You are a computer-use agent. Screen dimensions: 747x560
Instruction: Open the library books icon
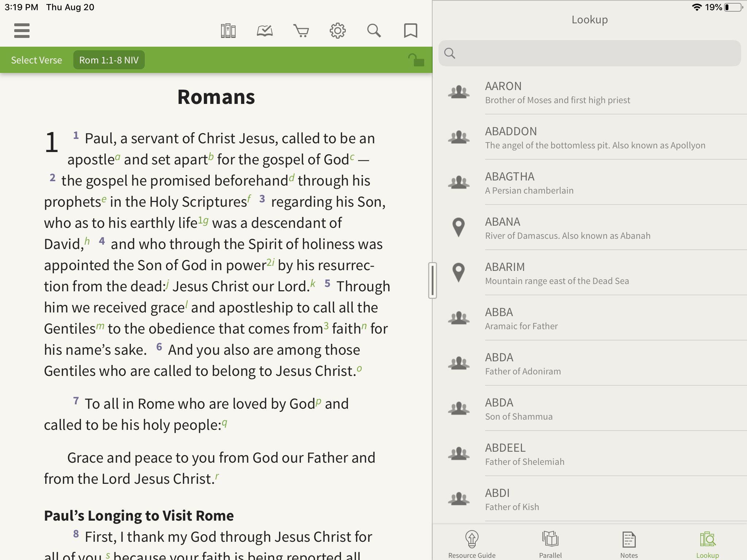pos(228,31)
